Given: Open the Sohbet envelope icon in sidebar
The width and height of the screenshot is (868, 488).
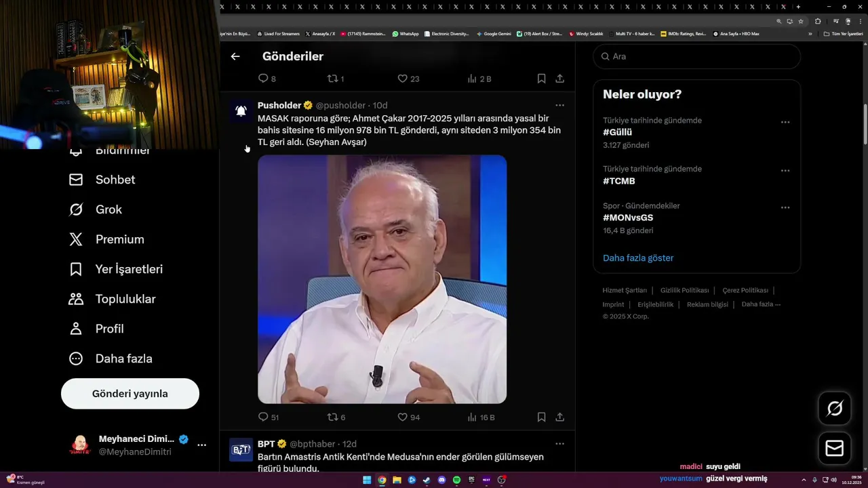Looking at the screenshot, I should [76, 180].
